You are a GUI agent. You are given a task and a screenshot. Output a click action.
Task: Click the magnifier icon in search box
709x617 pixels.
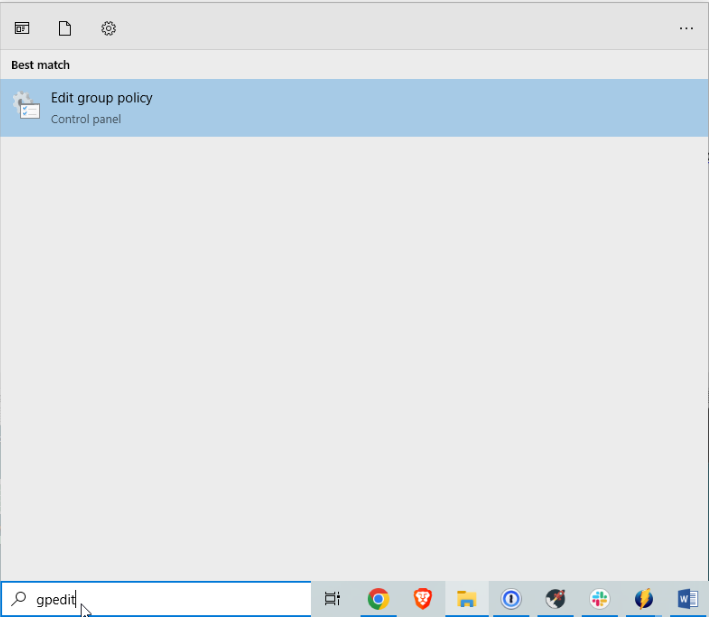[x=19, y=599]
